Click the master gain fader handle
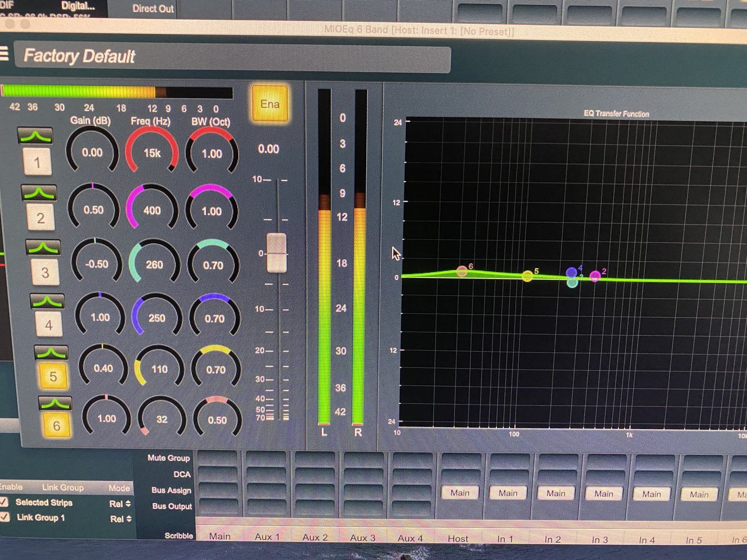Image resolution: width=747 pixels, height=560 pixels. [276, 253]
